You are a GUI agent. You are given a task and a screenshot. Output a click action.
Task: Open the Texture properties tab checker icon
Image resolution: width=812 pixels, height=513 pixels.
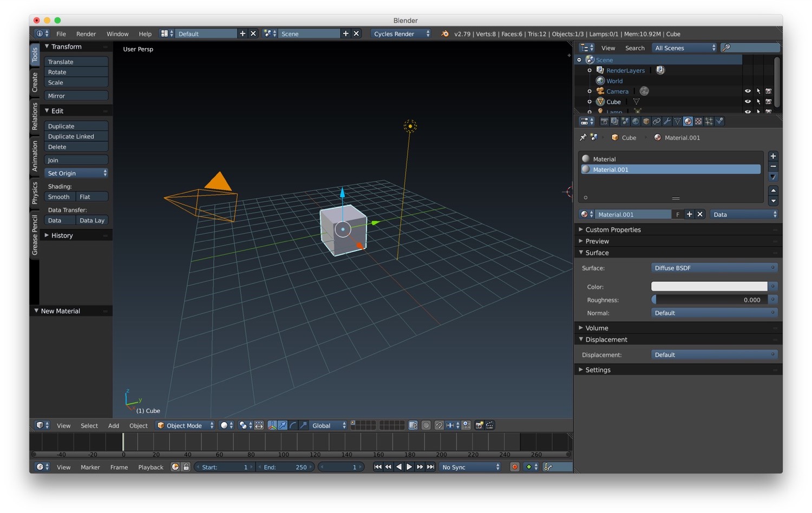click(x=698, y=121)
